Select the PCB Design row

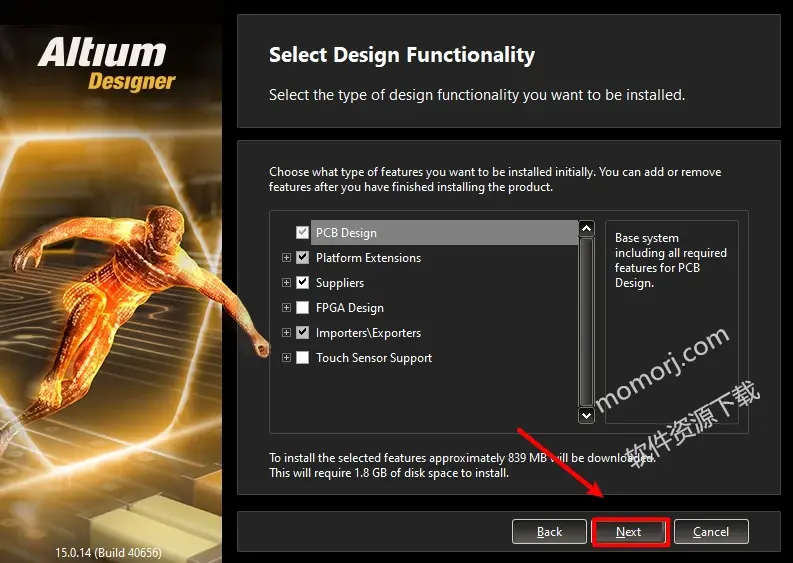[x=444, y=233]
